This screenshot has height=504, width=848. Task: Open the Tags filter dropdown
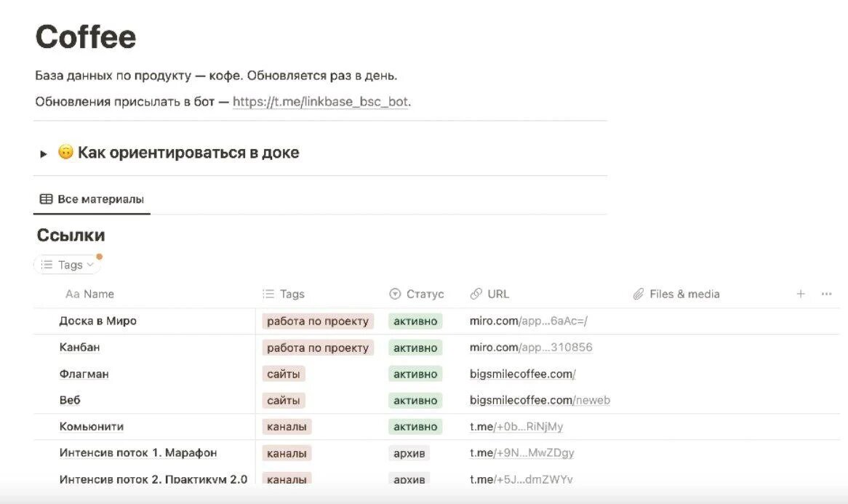(x=68, y=264)
